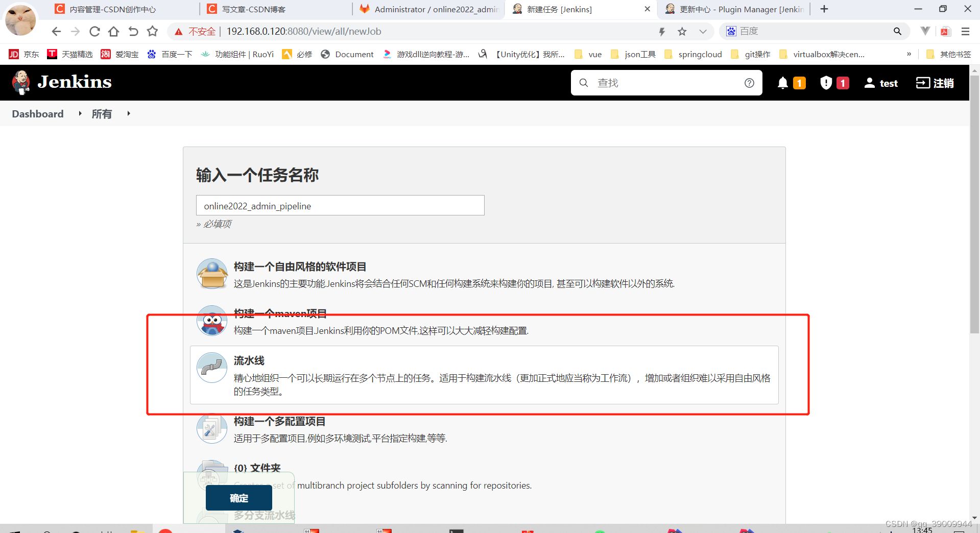
Task: Go to the Dashboard breadcrumb
Action: click(38, 114)
